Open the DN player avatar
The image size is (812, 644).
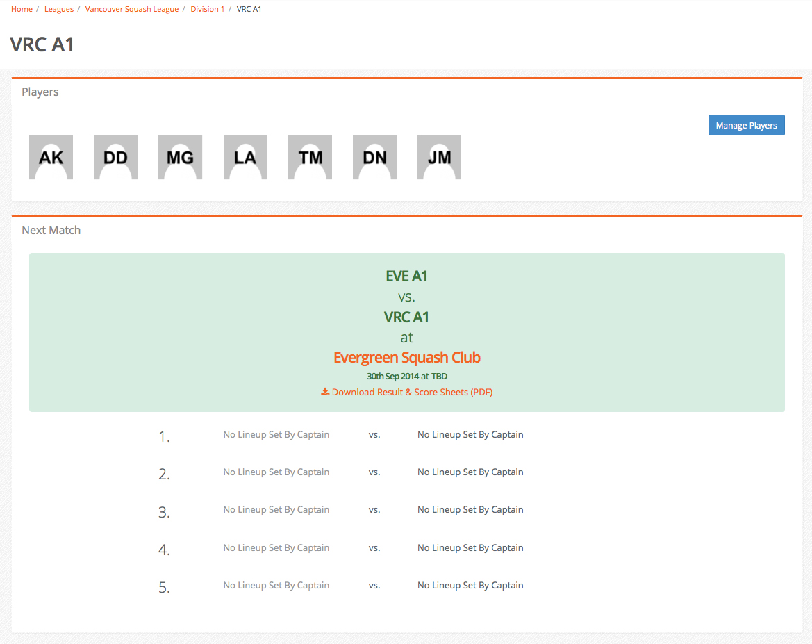(374, 158)
